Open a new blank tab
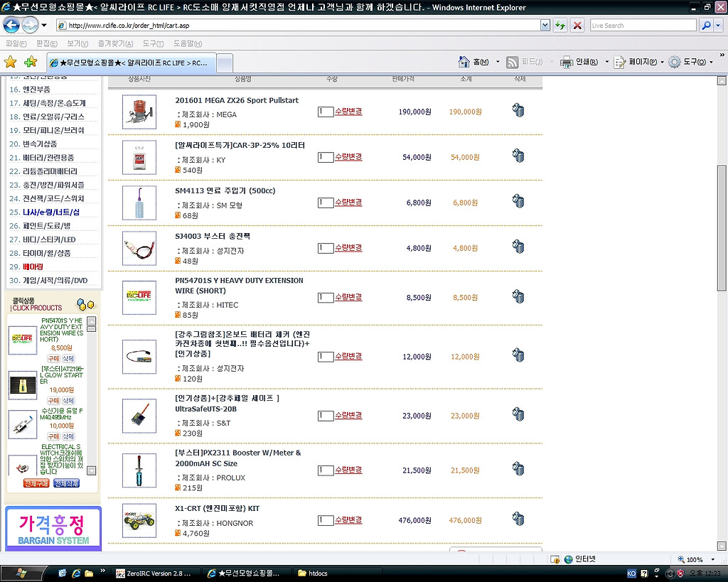 (x=225, y=63)
